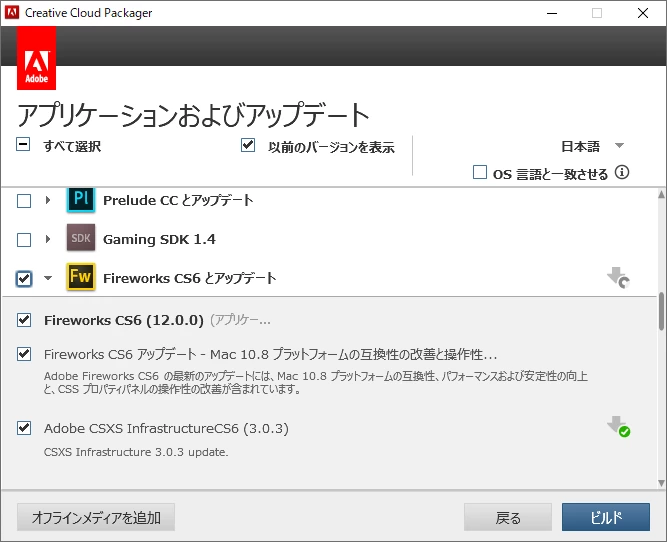Expand the Prelude CC row arrow

tap(48, 200)
